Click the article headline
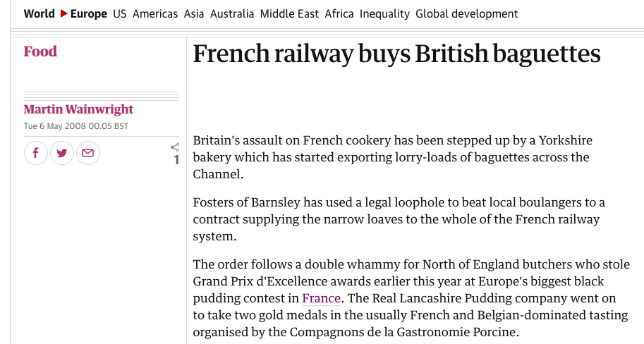This screenshot has width=644, height=344. (396, 54)
